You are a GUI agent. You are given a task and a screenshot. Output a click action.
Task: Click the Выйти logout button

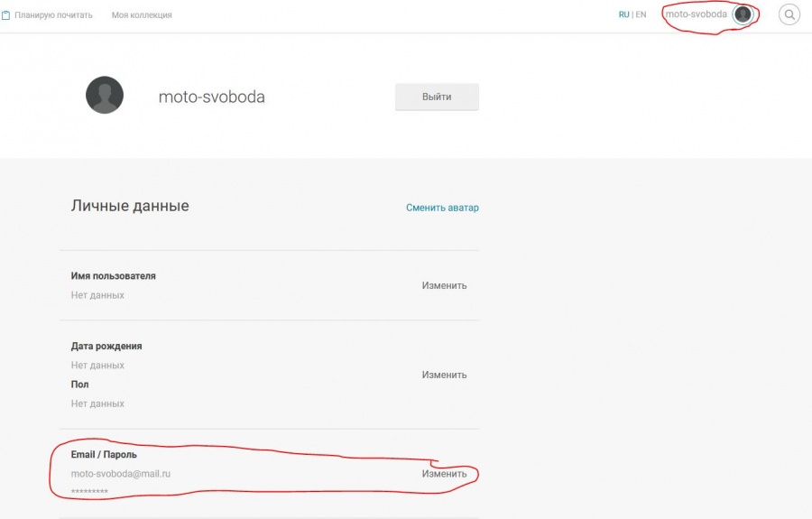click(x=437, y=97)
